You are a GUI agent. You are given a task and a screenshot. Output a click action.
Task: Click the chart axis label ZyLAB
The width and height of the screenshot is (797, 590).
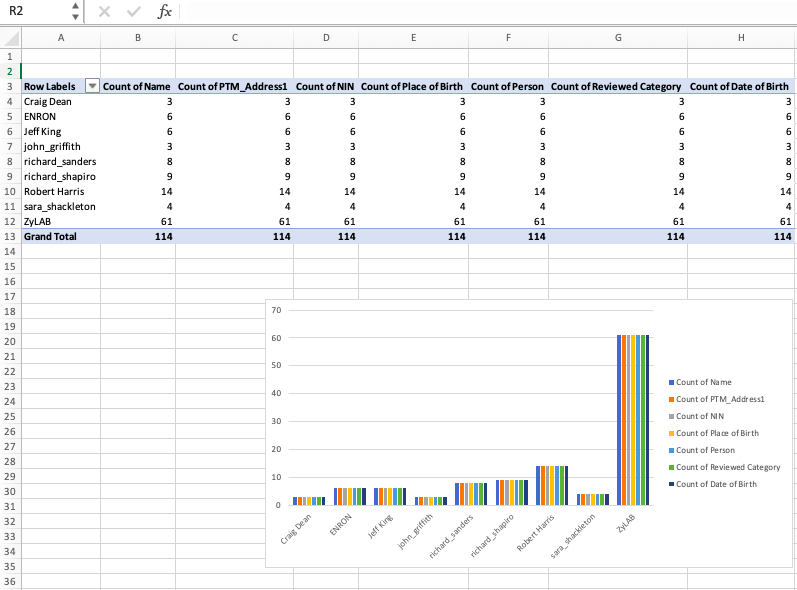pyautogui.click(x=626, y=523)
